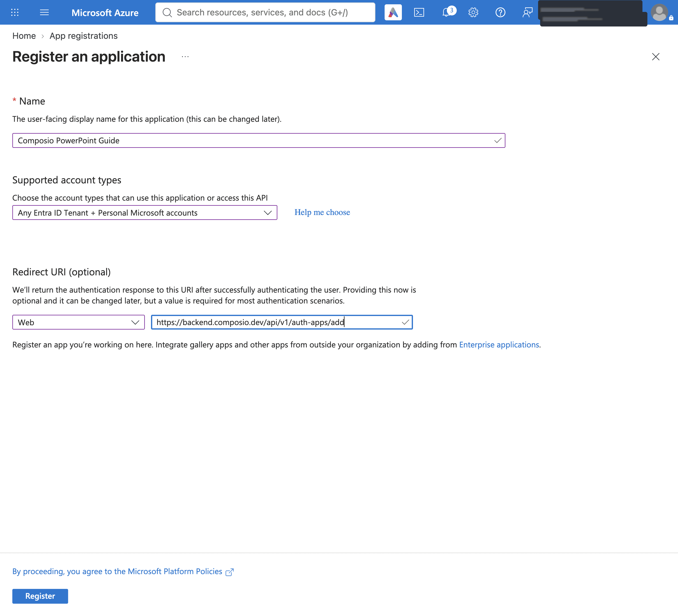Click the Copilot icon in header

[393, 13]
